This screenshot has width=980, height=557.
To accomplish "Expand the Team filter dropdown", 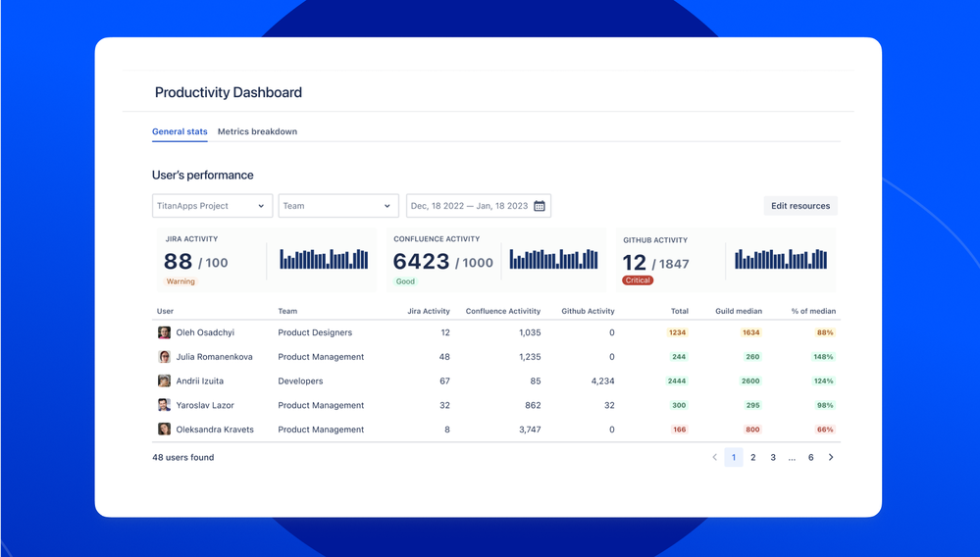I will coord(338,206).
